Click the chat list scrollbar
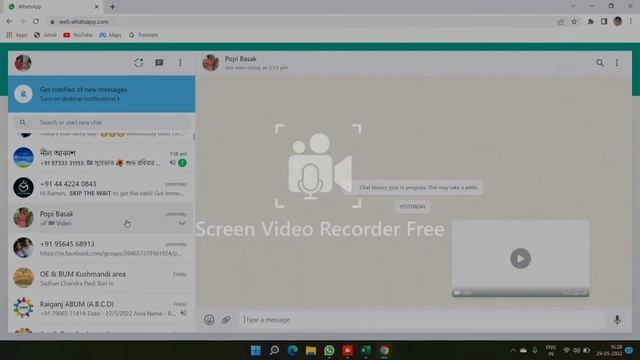This screenshot has width=640, height=360. click(x=194, y=137)
